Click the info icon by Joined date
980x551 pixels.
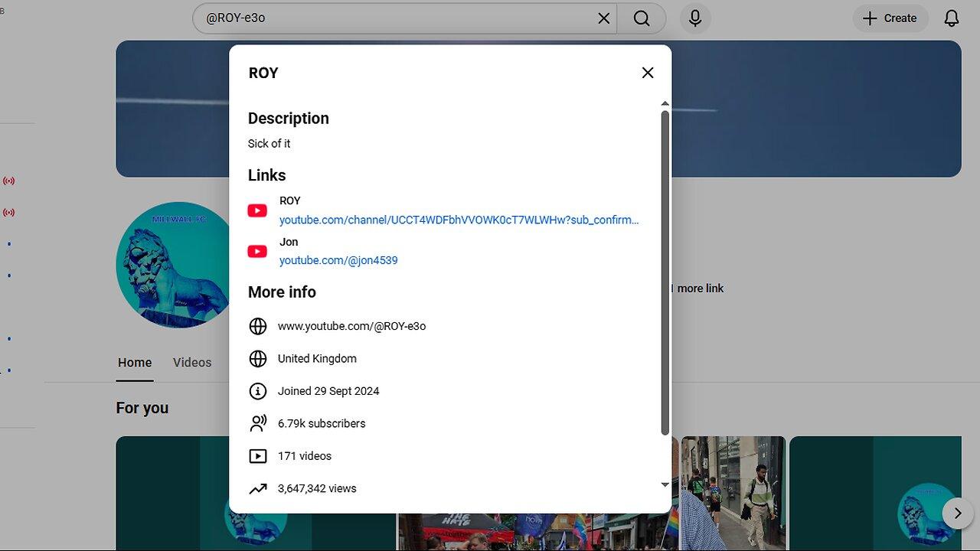[x=258, y=391]
